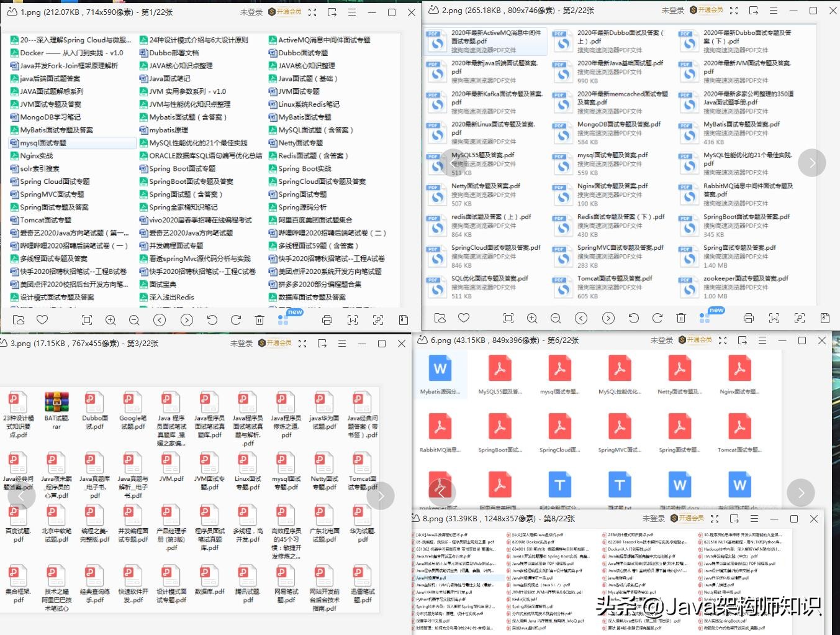The height and width of the screenshot is (635, 840).
Task: Click 开通会员 in 1.png title bar
Action: pyautogui.click(x=285, y=12)
